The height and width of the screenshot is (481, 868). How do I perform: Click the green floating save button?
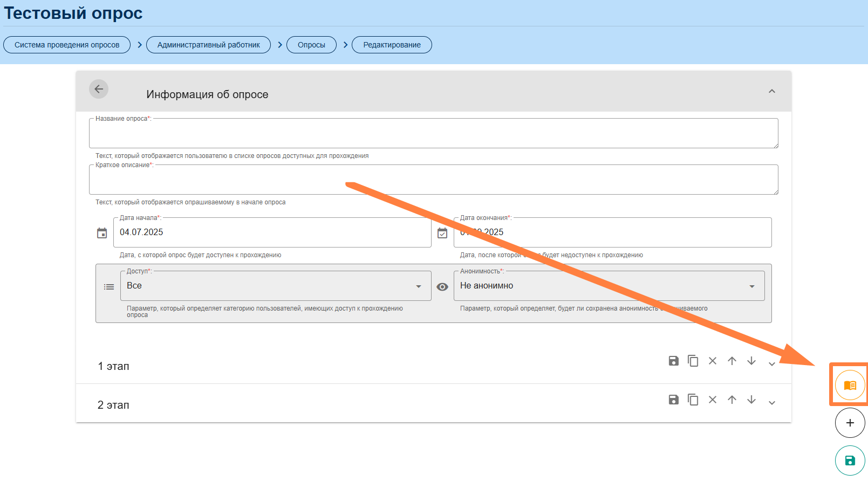850,461
